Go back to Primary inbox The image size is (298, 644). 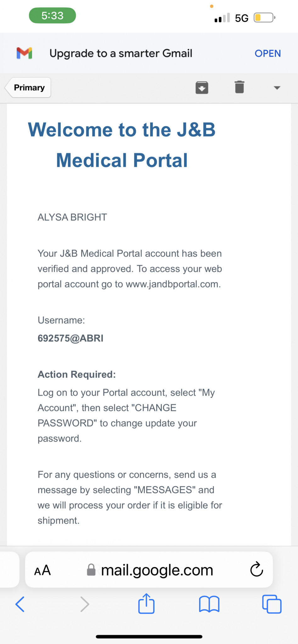pos(28,87)
